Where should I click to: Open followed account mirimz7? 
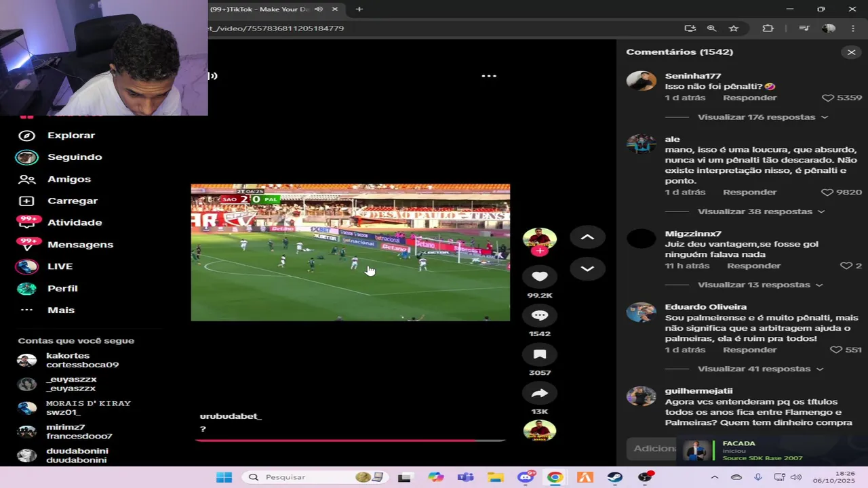pos(65,432)
